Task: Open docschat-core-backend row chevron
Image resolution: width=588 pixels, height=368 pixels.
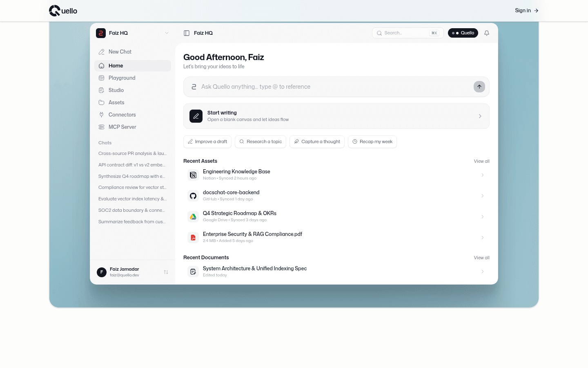Action: coord(483,196)
